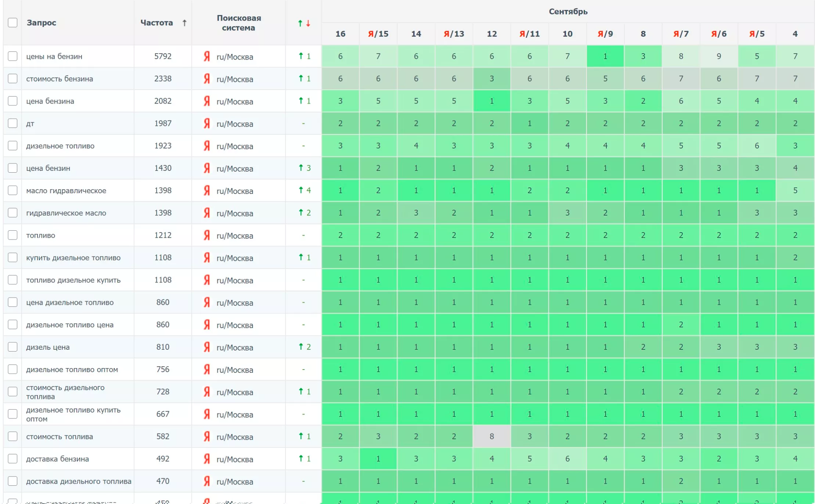Image resolution: width=815 pixels, height=504 pixels.
Task: Click the Yandex icon beside 'топливо' query
Action: [x=207, y=235]
